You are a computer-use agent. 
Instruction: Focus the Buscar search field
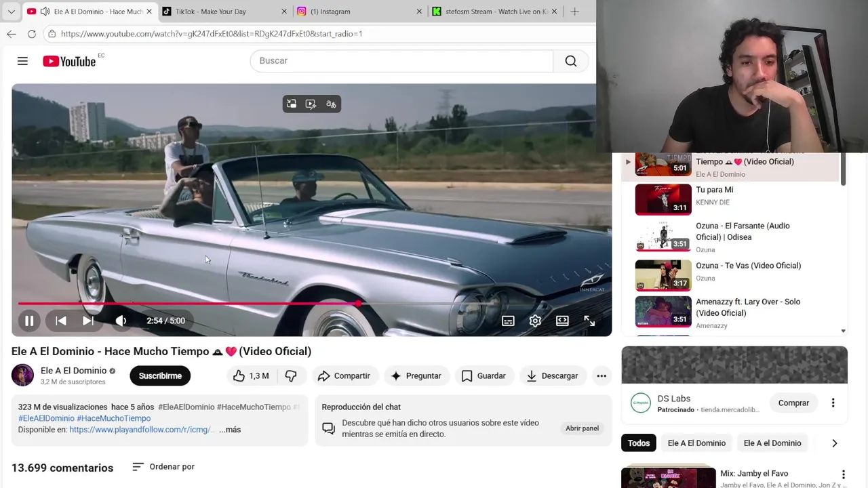tap(401, 61)
